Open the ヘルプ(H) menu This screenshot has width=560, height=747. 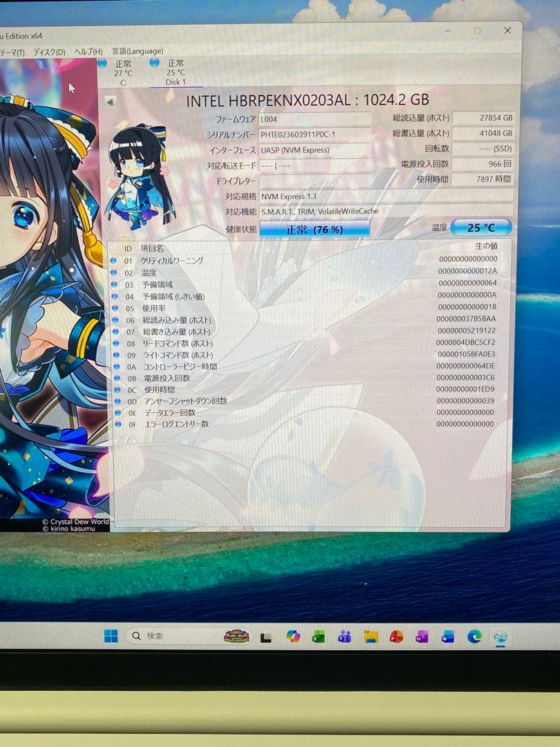(88, 51)
